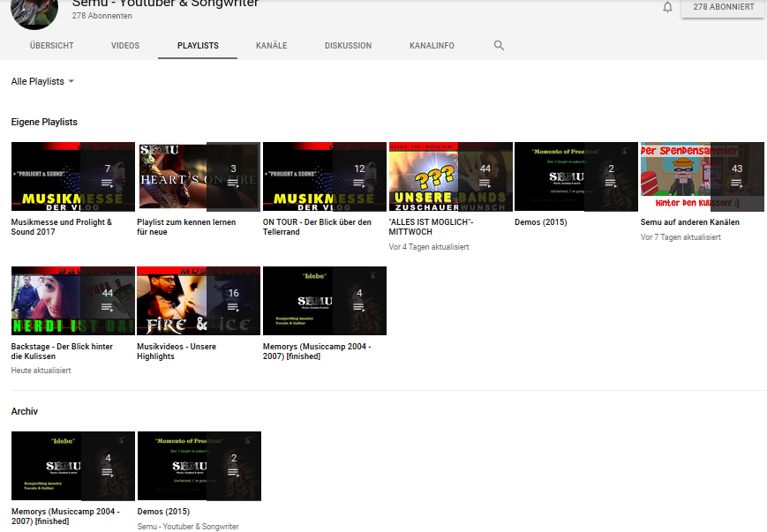Screen dimensions: 767x532
Task: Select the Übersicht tab
Action: coord(51,46)
